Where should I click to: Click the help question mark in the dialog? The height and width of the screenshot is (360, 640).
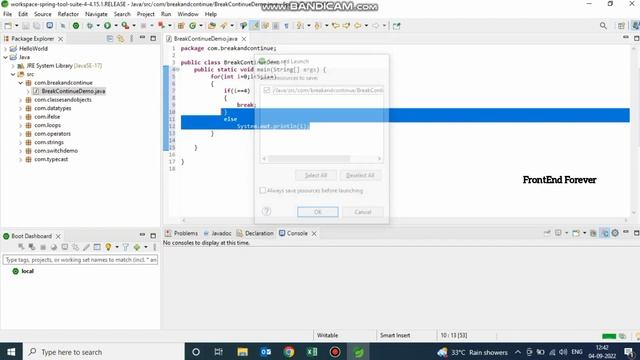click(267, 211)
